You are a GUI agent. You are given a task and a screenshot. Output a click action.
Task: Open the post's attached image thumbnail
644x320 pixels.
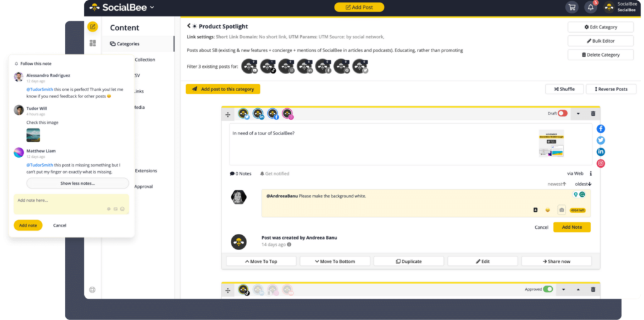point(551,143)
